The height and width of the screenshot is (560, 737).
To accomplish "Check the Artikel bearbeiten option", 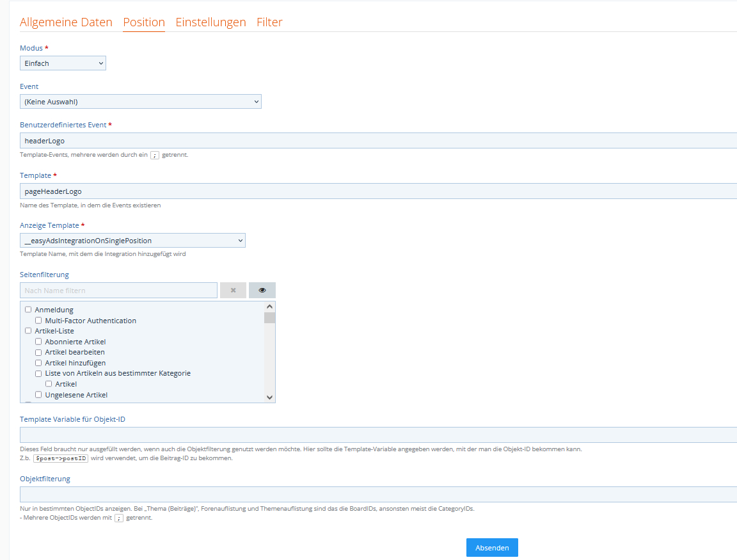I will (38, 352).
